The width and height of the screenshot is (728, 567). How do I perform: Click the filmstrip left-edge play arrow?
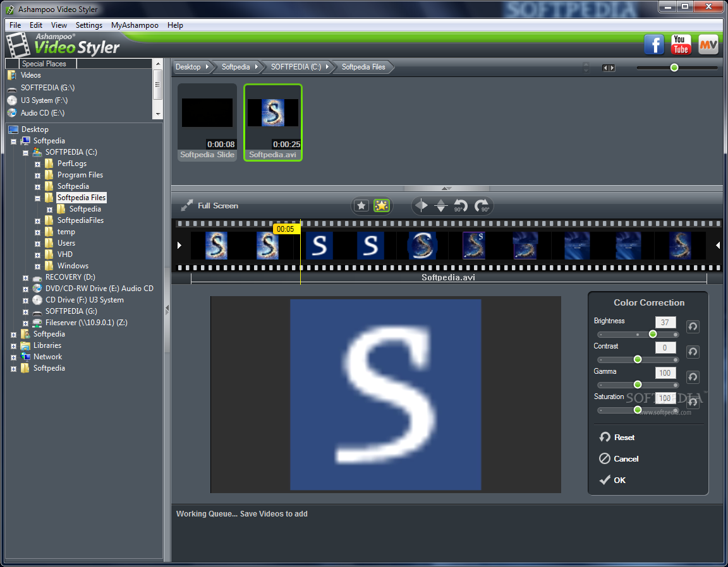point(179,246)
